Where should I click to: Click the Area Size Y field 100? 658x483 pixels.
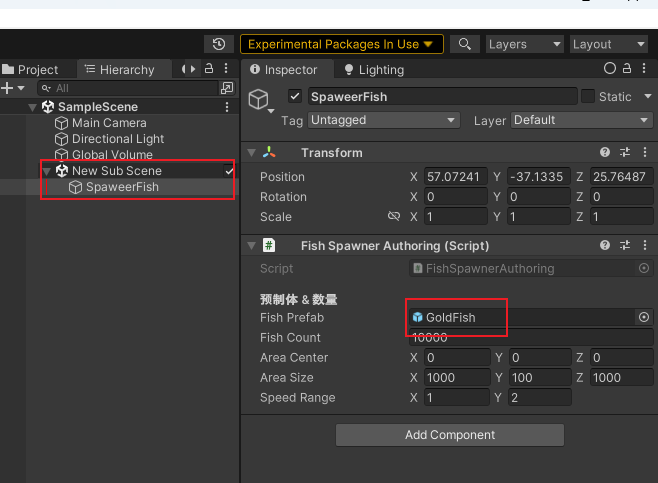(x=540, y=377)
